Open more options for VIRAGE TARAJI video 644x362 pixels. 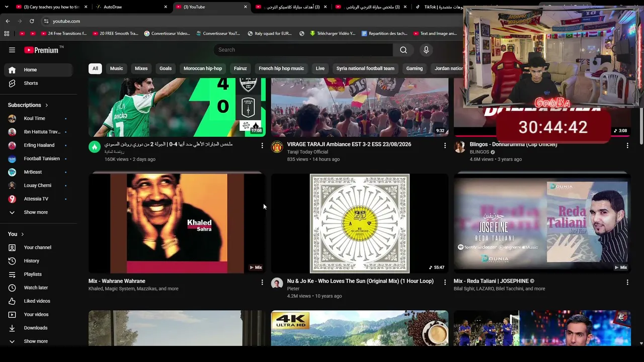445,146
